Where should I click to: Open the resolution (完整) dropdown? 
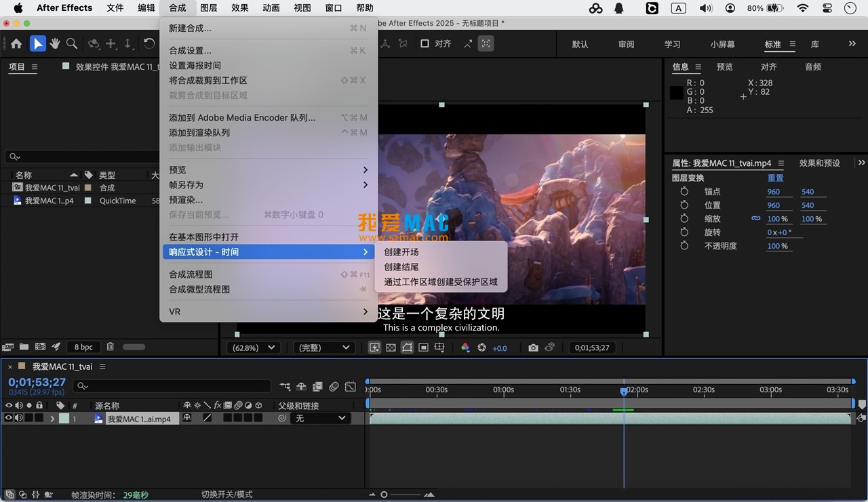[x=325, y=348]
